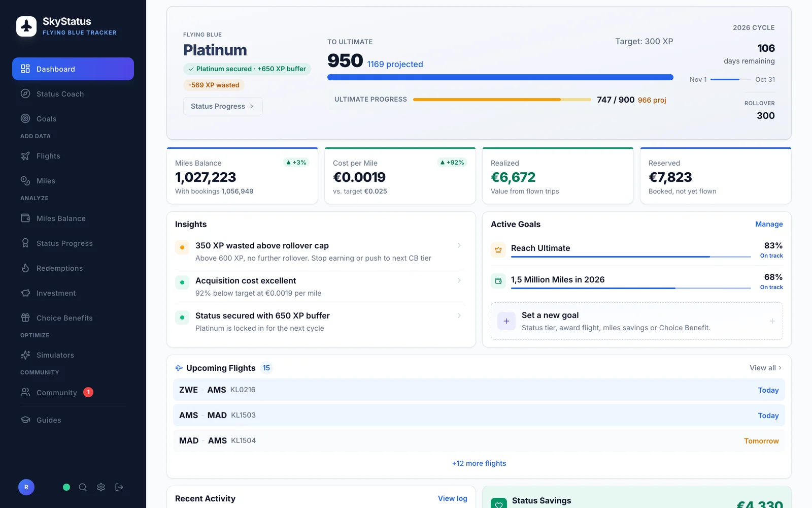812x508 pixels.
Task: Click the Cost per Mile €0.0019 card
Action: (x=400, y=176)
